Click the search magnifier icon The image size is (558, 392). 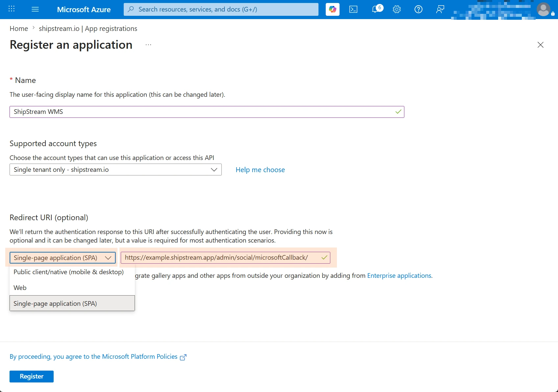pos(131,9)
